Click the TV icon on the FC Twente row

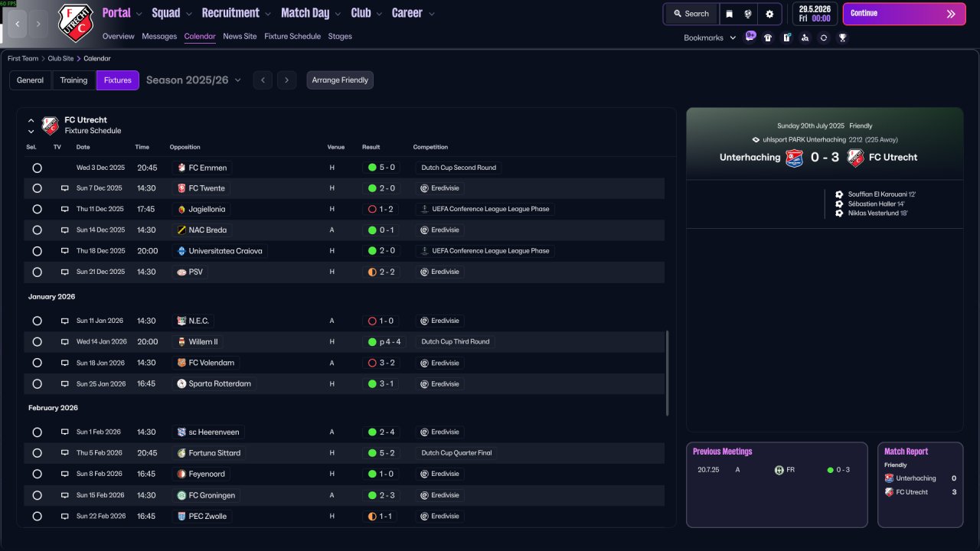(x=65, y=188)
